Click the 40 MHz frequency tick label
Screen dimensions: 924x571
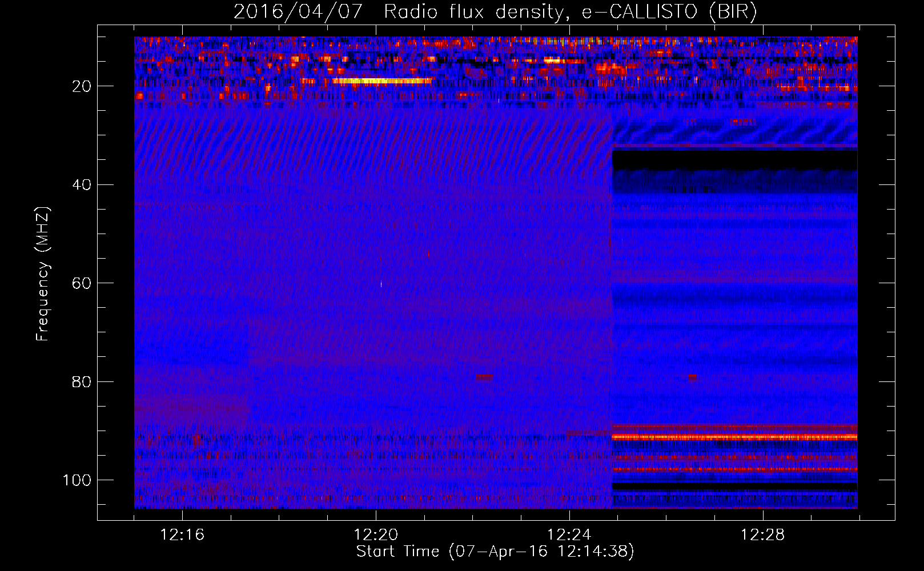(x=82, y=184)
